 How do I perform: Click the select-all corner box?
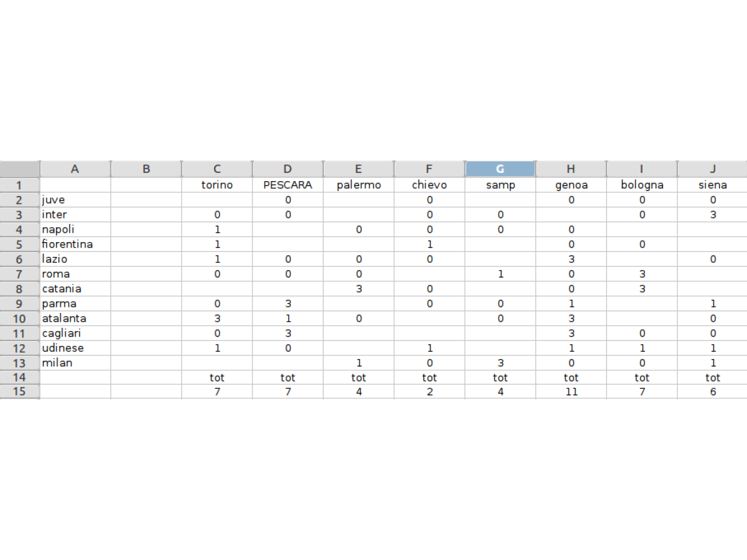pyautogui.click(x=19, y=169)
